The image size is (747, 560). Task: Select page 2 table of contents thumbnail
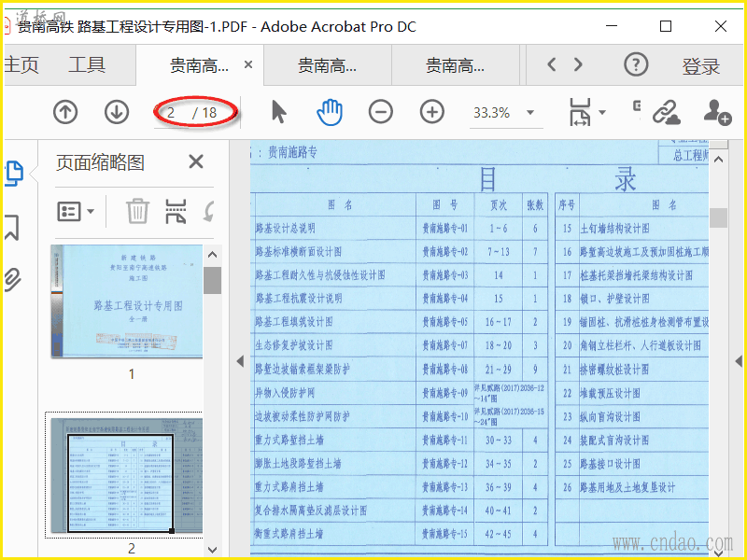pos(127,475)
